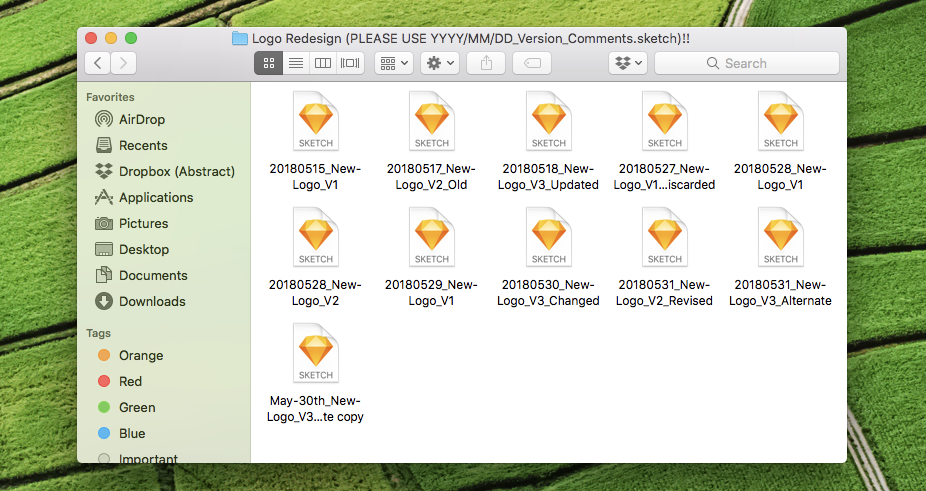Select file 20180518_New-Logo_V3_Updated icon

pos(549,121)
